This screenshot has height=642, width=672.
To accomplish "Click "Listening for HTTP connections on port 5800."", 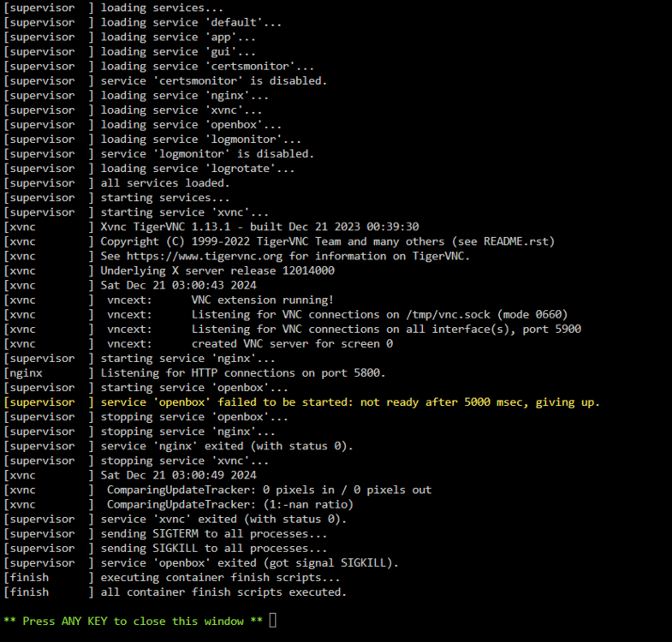I will pos(243,372).
